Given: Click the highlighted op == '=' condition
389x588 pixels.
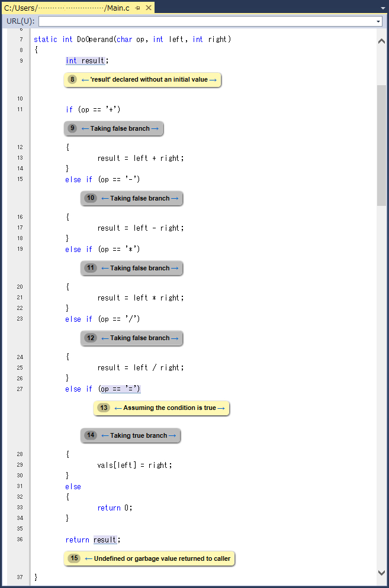Looking at the screenshot, I should pos(120,389).
